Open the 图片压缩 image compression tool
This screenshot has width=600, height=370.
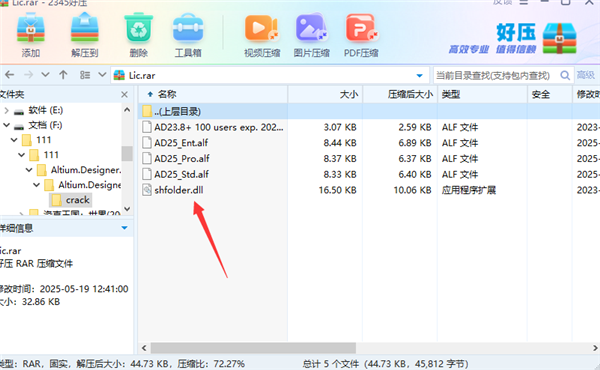tap(311, 28)
